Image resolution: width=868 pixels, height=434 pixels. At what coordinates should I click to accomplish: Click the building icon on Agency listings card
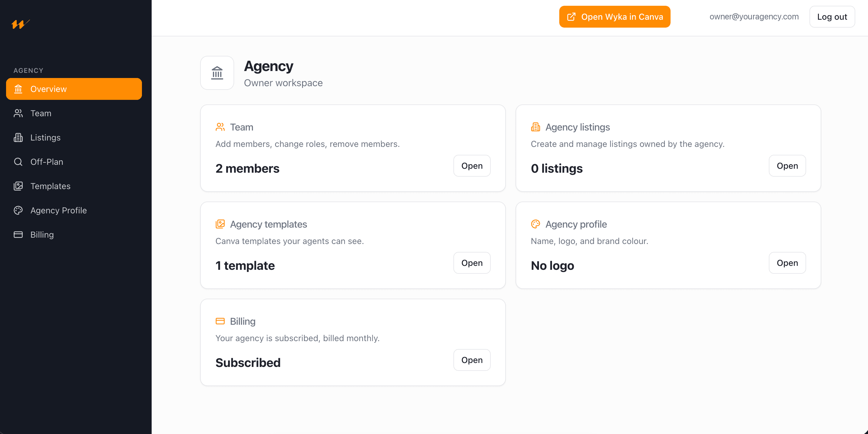(535, 127)
